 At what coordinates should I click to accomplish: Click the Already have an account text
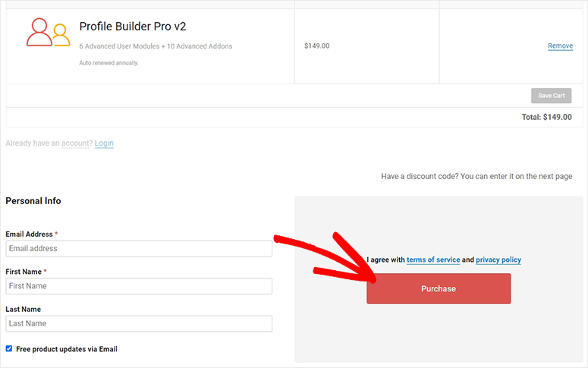(49, 143)
